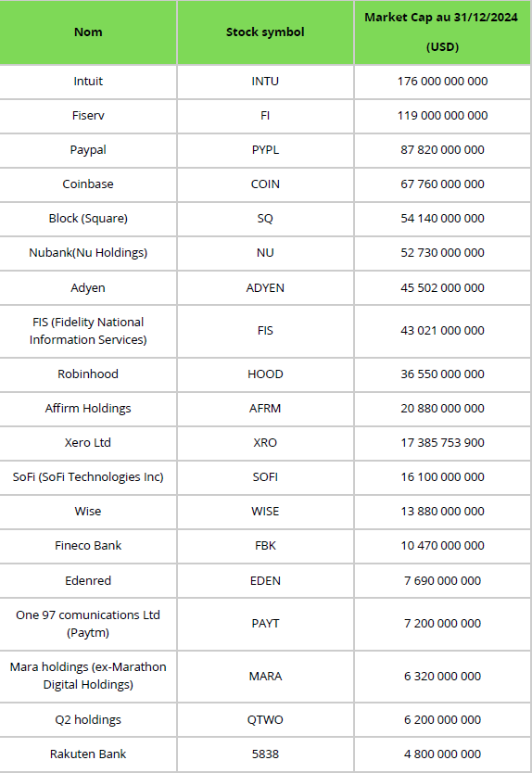Select the INTU stock symbol cell

click(x=265, y=82)
